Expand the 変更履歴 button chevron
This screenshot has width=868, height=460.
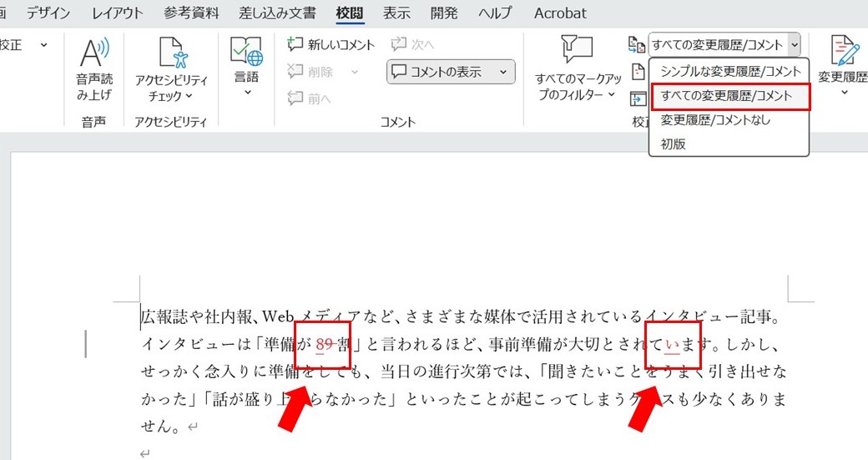click(x=844, y=92)
